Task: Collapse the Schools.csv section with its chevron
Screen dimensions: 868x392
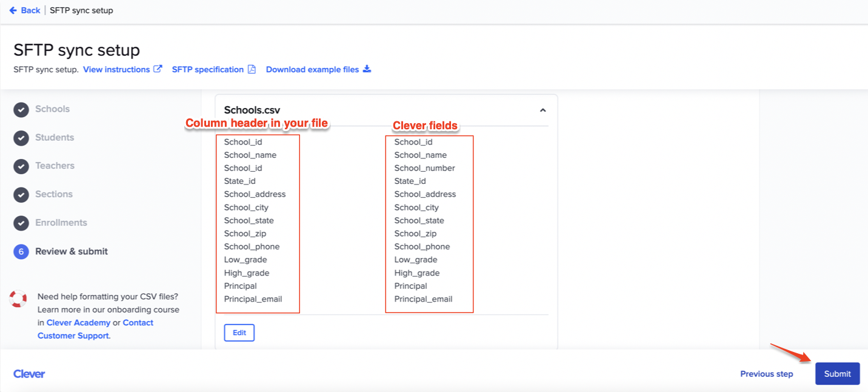Action: point(542,110)
